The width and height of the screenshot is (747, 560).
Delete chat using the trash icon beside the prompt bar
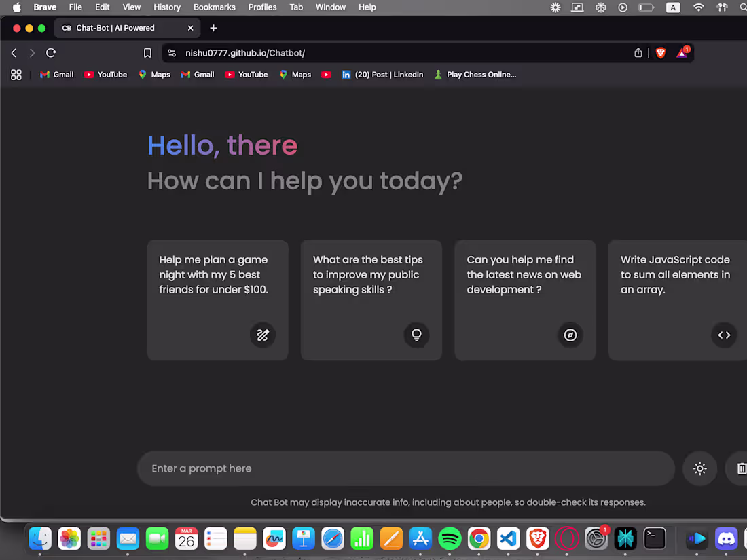tap(742, 468)
